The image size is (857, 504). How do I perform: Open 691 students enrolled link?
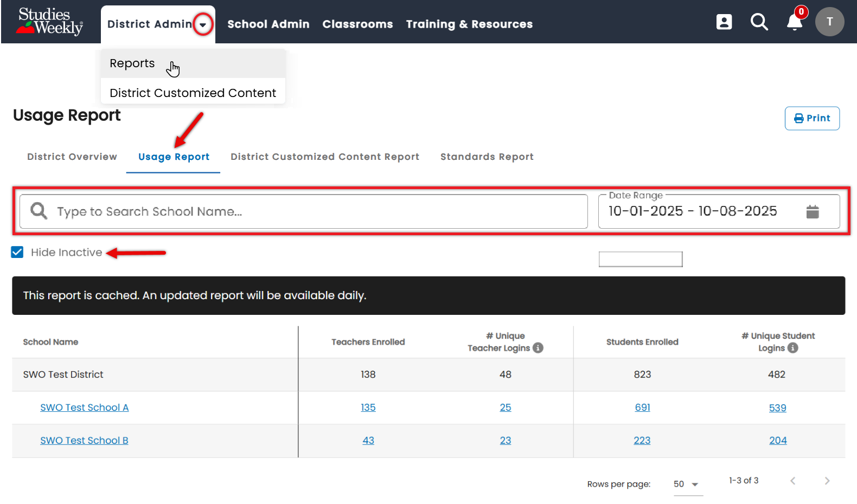click(643, 408)
